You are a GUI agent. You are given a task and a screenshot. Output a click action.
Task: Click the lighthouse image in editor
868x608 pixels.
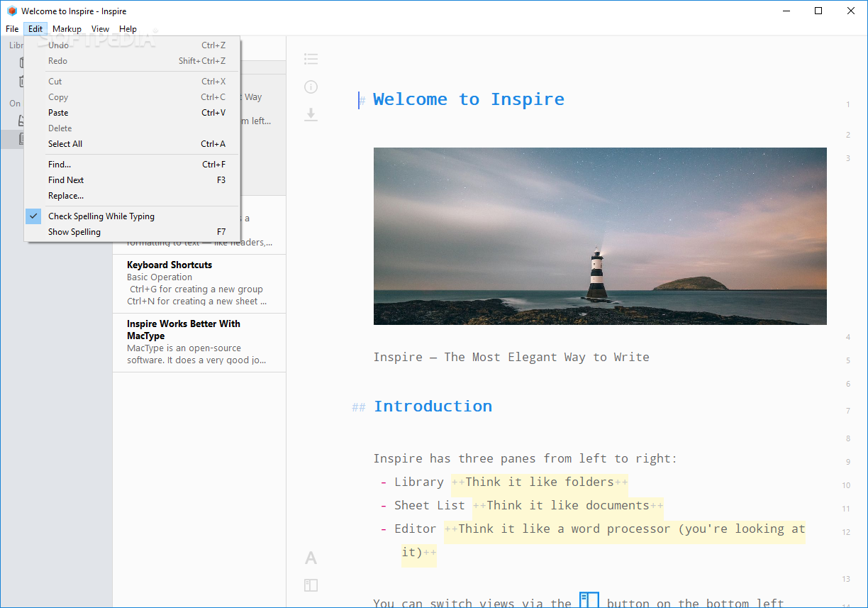pyautogui.click(x=600, y=236)
